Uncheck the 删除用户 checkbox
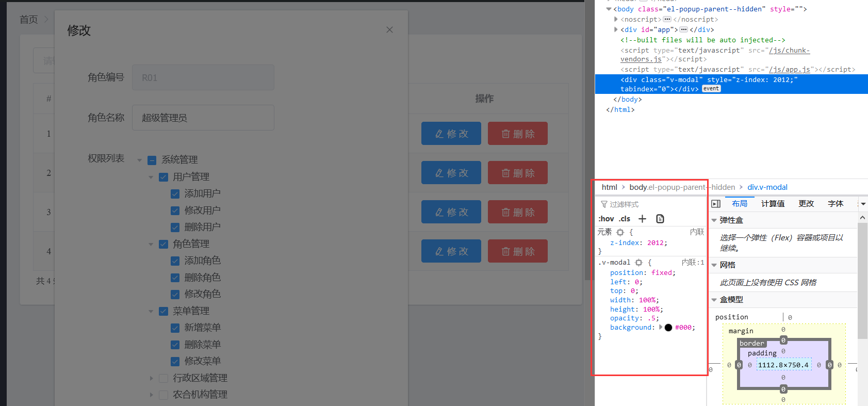868x406 pixels. click(175, 227)
